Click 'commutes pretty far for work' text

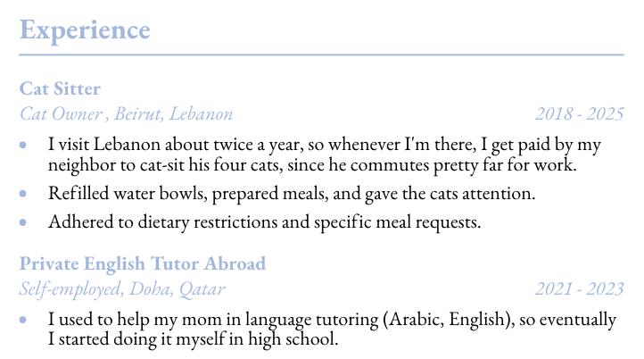click(463, 165)
